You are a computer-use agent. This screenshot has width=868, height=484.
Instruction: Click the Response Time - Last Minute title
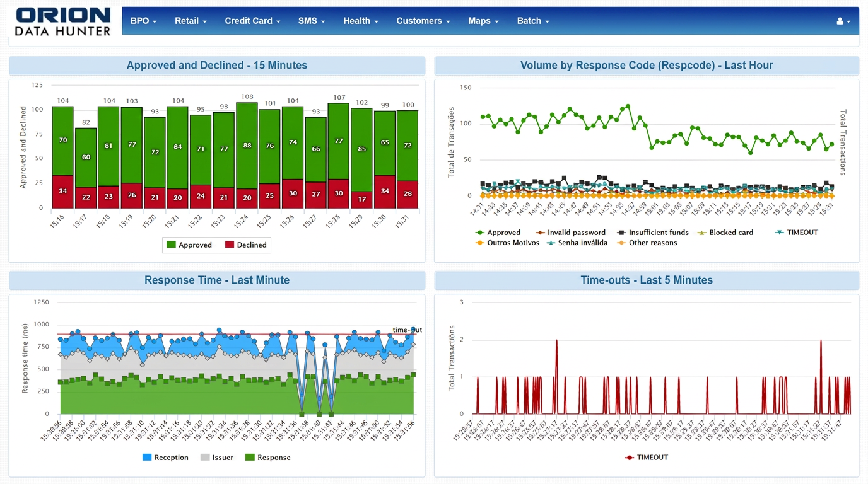click(217, 280)
